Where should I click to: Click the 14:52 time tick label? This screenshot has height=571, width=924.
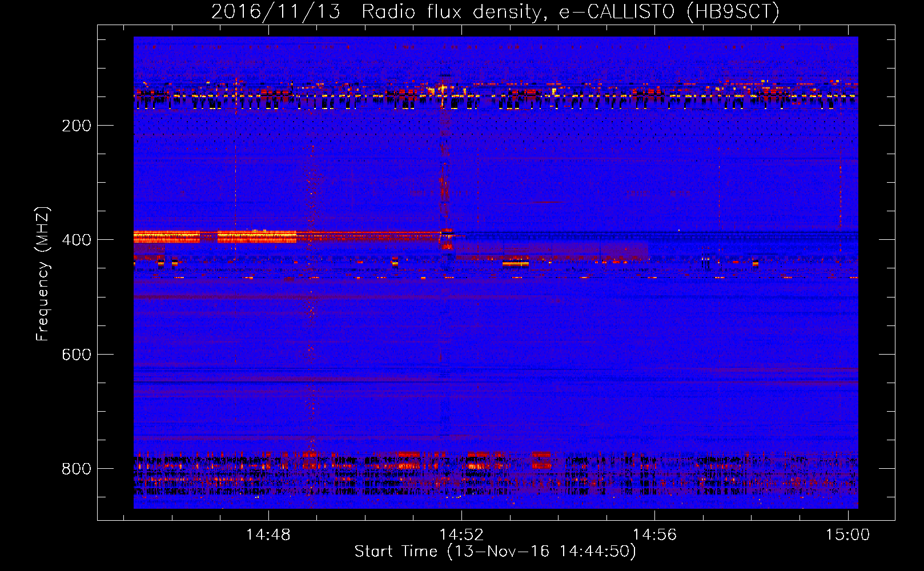(x=461, y=534)
